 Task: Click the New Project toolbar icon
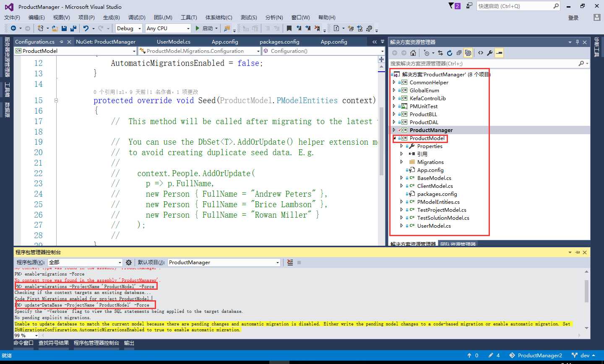[40, 28]
